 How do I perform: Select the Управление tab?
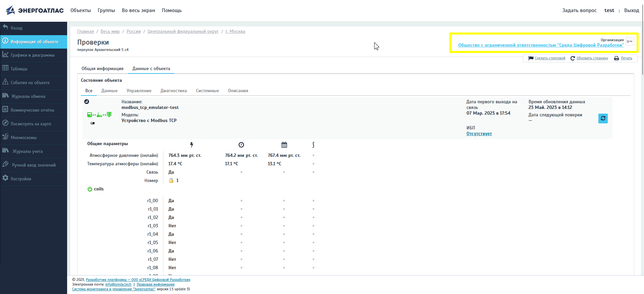pos(139,91)
